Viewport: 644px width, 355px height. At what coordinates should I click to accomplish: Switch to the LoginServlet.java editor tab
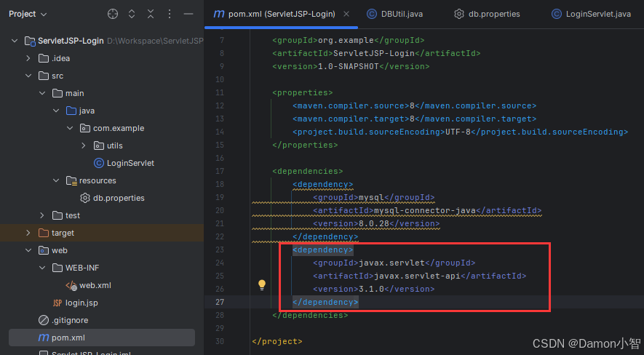pos(591,14)
